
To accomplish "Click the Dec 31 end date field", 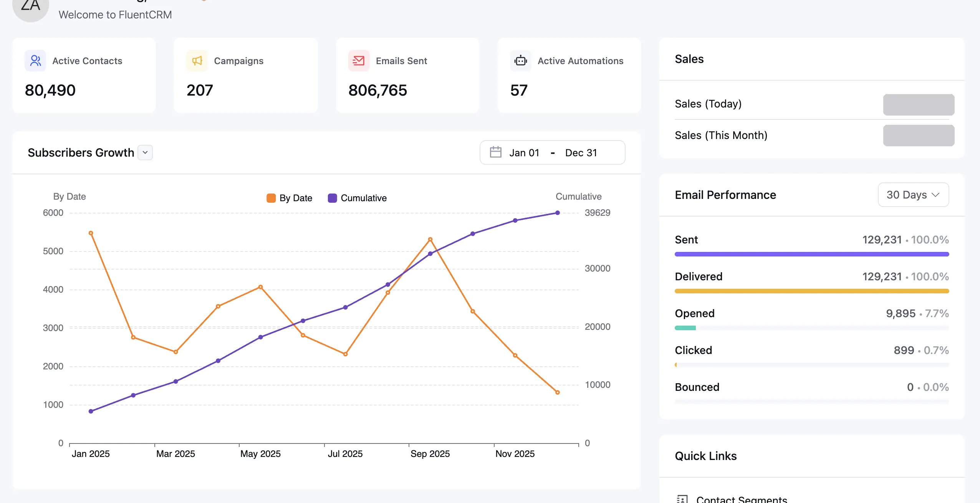I will point(581,153).
